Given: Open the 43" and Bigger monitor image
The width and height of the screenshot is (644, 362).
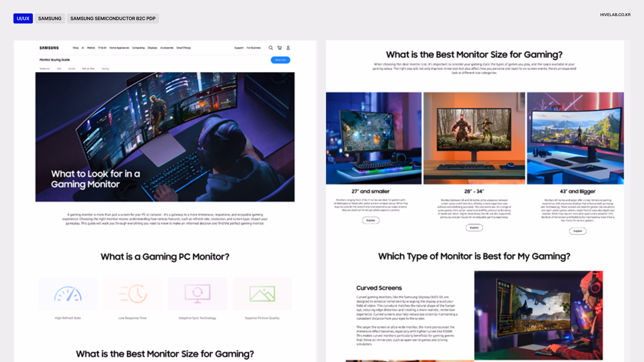Looking at the screenshot, I should (575, 138).
